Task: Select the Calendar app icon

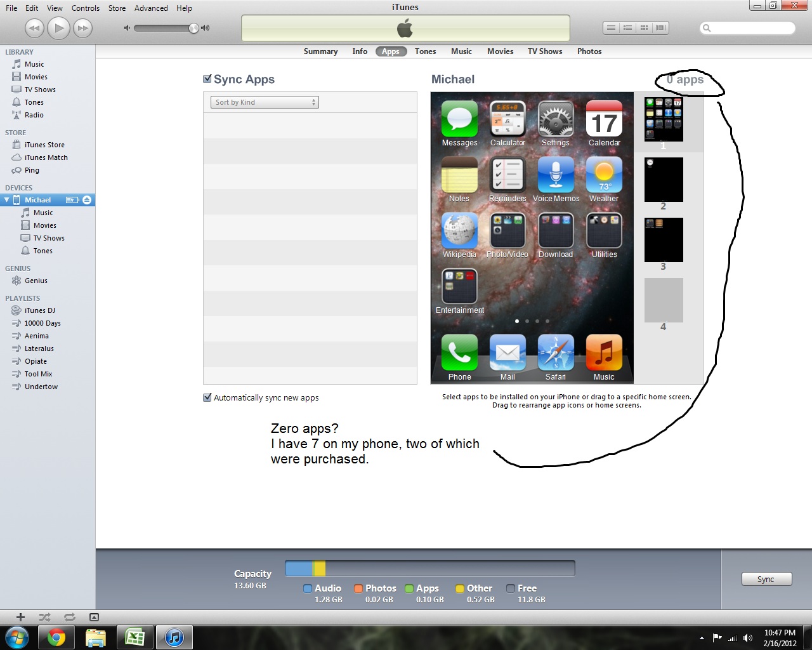Action: pyautogui.click(x=604, y=119)
